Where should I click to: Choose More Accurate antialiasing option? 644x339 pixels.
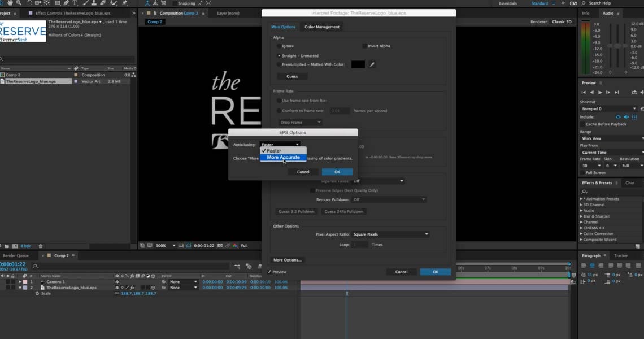(x=283, y=158)
